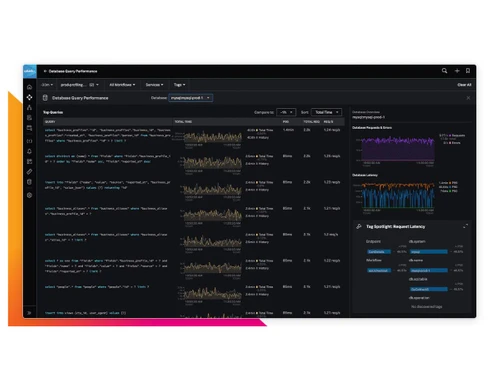This screenshot has height=375, width=500.
Task: Open the log observer icon in sidebar
Action: click(29, 118)
